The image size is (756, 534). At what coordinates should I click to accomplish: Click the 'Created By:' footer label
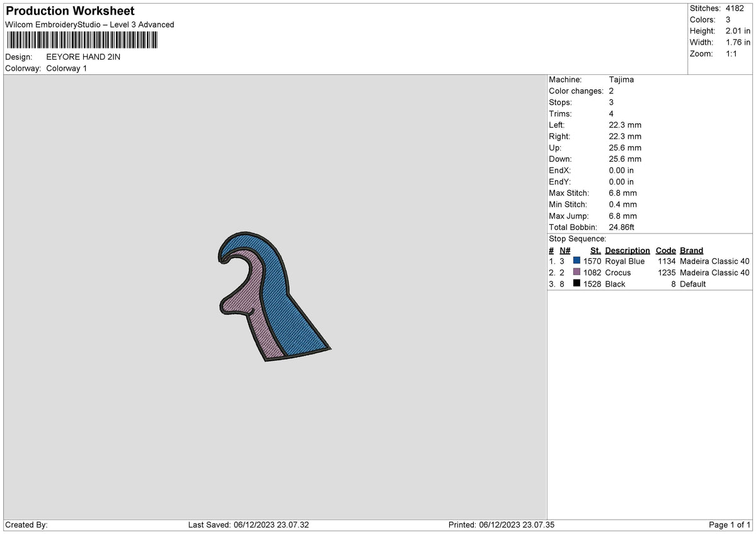coord(26,525)
